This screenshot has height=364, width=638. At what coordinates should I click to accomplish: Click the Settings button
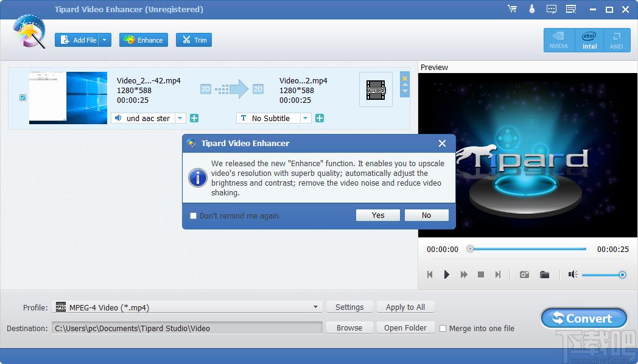click(x=349, y=307)
